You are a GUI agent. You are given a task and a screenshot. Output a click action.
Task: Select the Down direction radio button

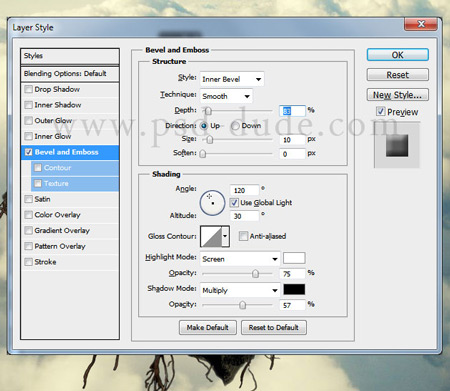point(235,126)
